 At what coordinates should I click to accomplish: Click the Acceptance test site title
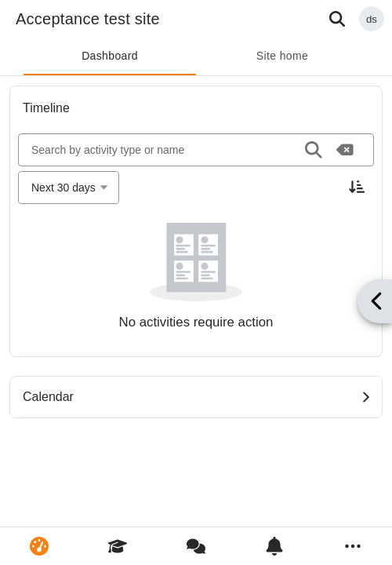click(x=88, y=19)
